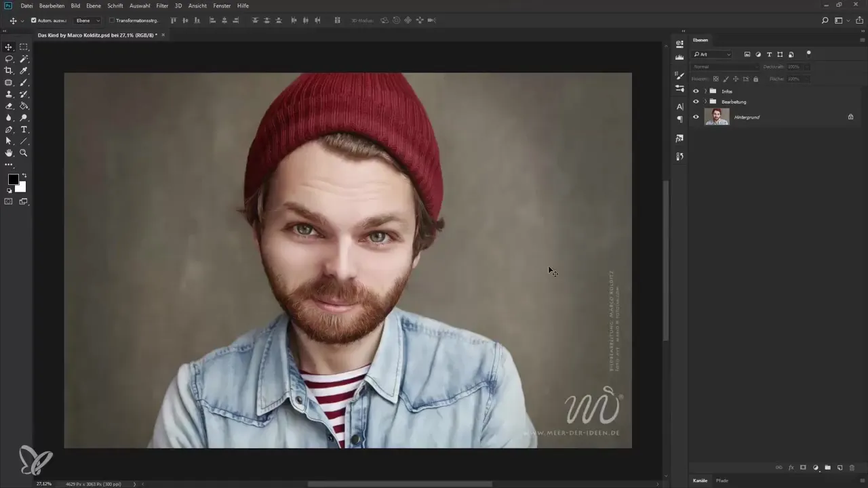Add a layer style with fx button
This screenshot has width=868, height=488.
pyautogui.click(x=791, y=468)
